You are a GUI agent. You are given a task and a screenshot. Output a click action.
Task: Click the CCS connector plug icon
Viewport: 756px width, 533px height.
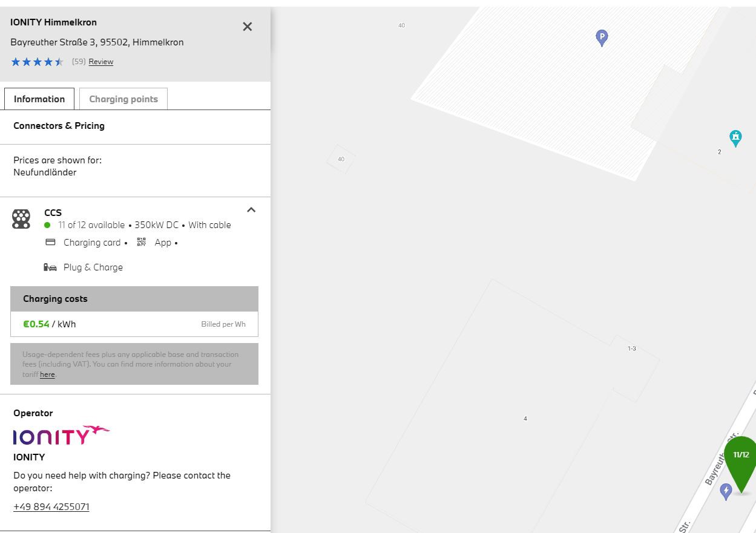[x=21, y=218]
